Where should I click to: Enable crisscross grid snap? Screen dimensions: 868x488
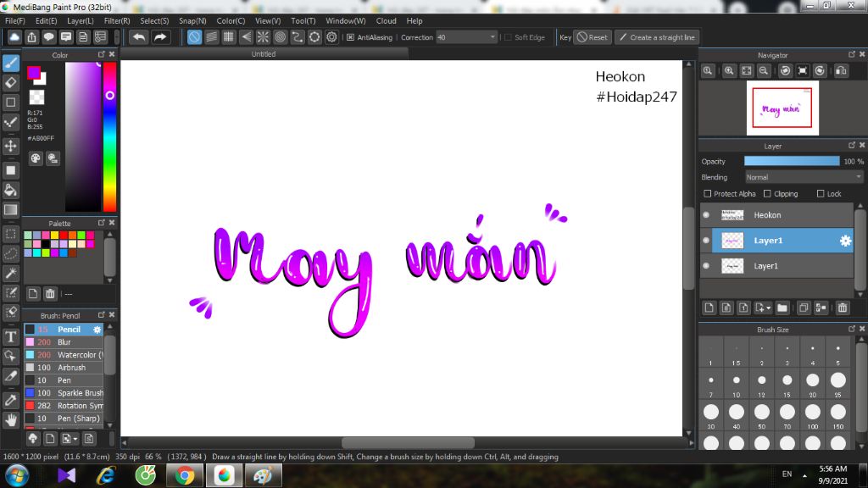coord(229,37)
